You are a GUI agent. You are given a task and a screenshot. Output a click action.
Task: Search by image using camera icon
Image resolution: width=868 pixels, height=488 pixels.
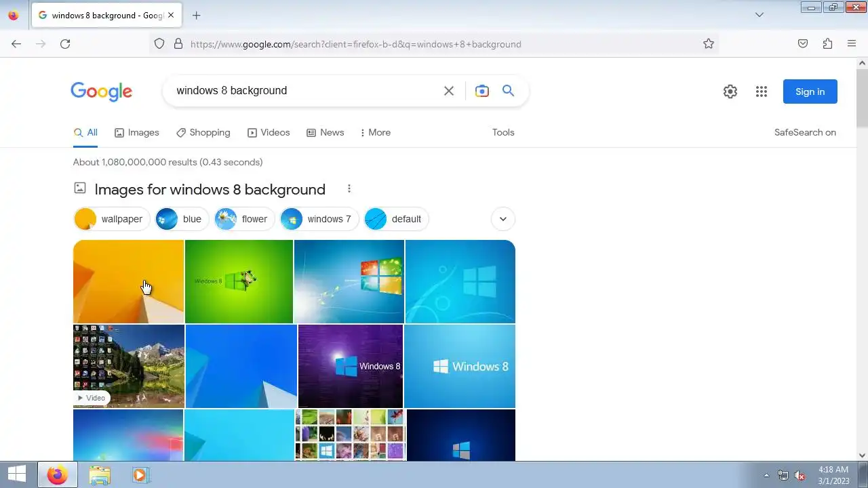[x=482, y=91]
